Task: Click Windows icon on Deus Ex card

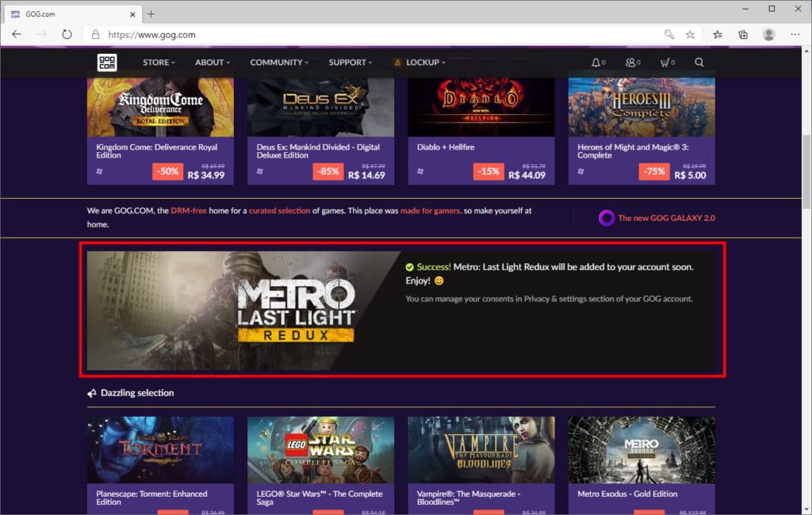Action: (x=260, y=171)
